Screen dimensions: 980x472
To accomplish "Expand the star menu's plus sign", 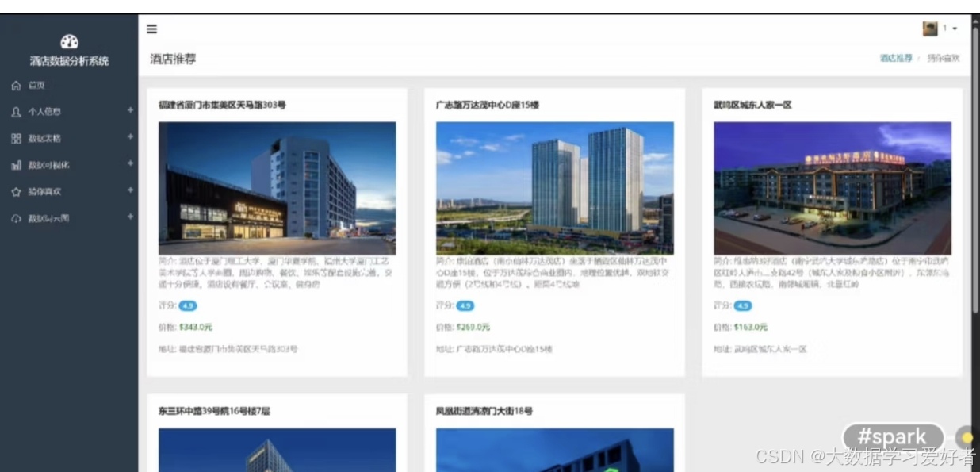I will pos(130,190).
